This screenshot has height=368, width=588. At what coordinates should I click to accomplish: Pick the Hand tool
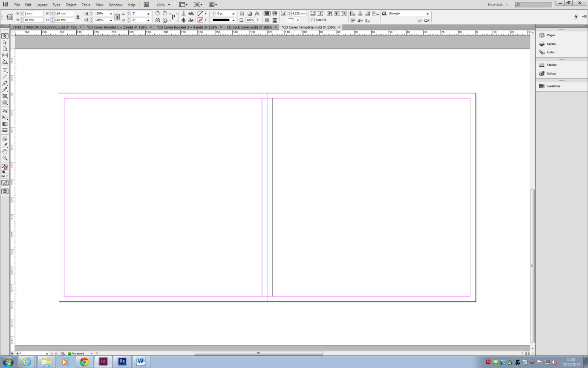pos(6,152)
